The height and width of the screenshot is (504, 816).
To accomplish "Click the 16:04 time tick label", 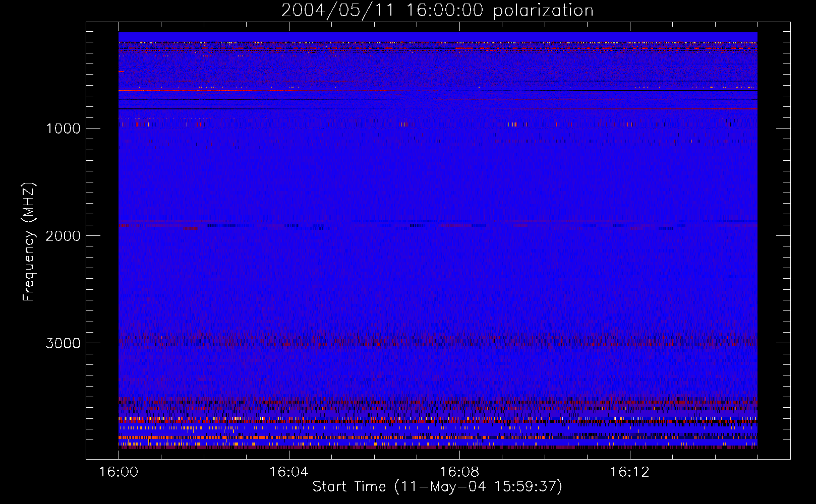I will (289, 472).
